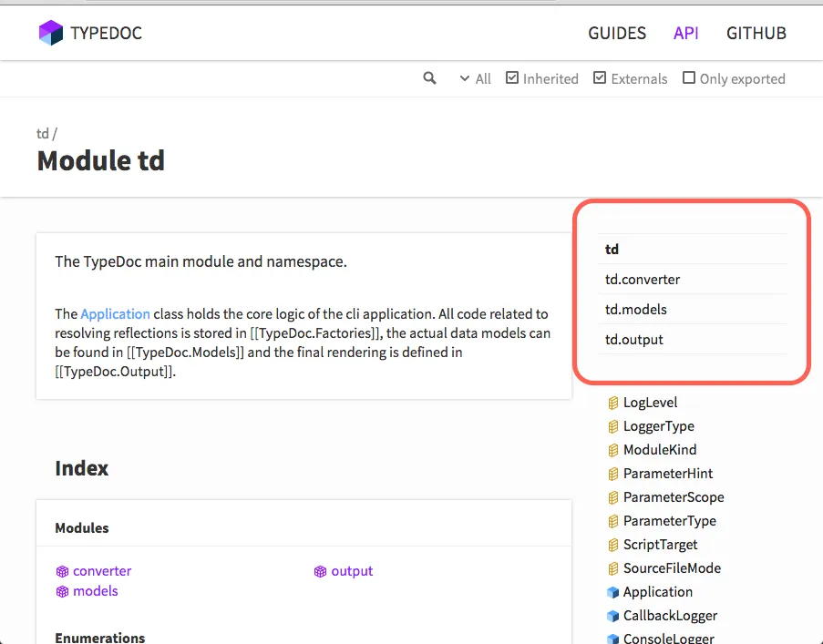This screenshot has width=823, height=644.
Task: Expand the All visibility dropdown
Action: pyautogui.click(x=475, y=78)
